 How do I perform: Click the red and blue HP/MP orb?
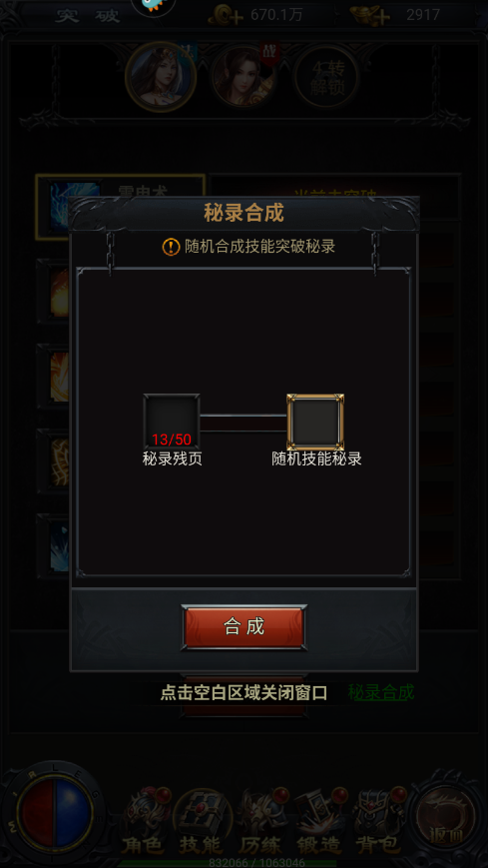click(54, 814)
